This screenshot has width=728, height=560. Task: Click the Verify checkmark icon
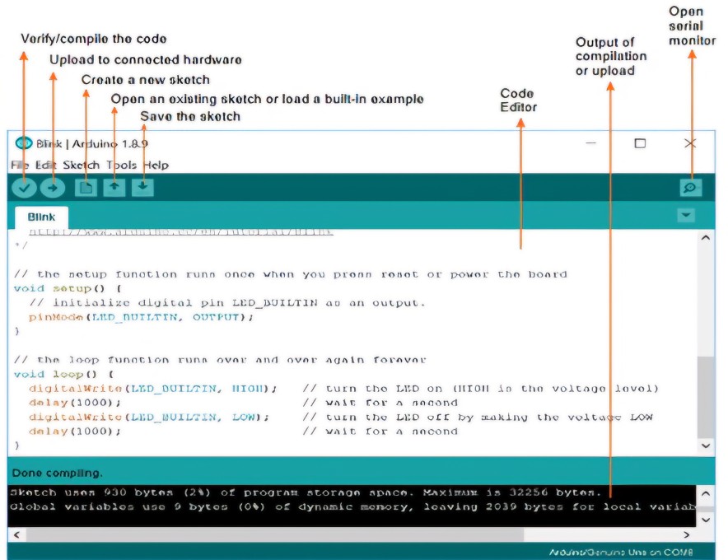(x=24, y=188)
